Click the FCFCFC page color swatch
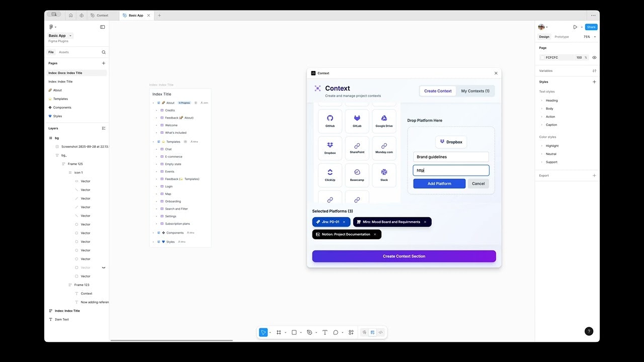 (542, 57)
